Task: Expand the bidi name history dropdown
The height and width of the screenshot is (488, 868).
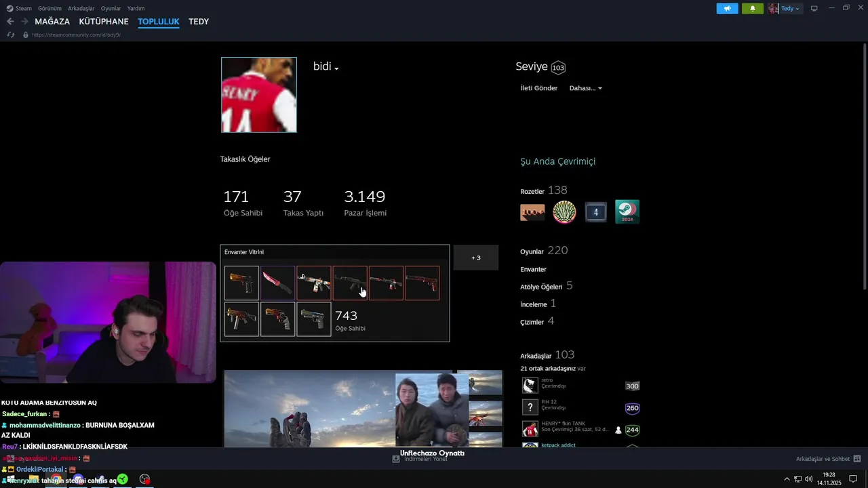Action: pyautogui.click(x=336, y=68)
